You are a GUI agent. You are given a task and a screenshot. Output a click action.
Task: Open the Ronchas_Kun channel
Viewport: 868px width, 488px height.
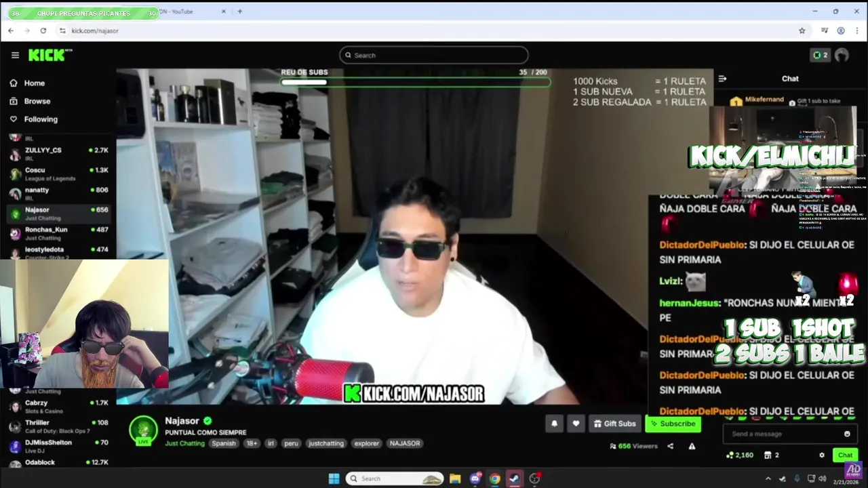(58, 233)
